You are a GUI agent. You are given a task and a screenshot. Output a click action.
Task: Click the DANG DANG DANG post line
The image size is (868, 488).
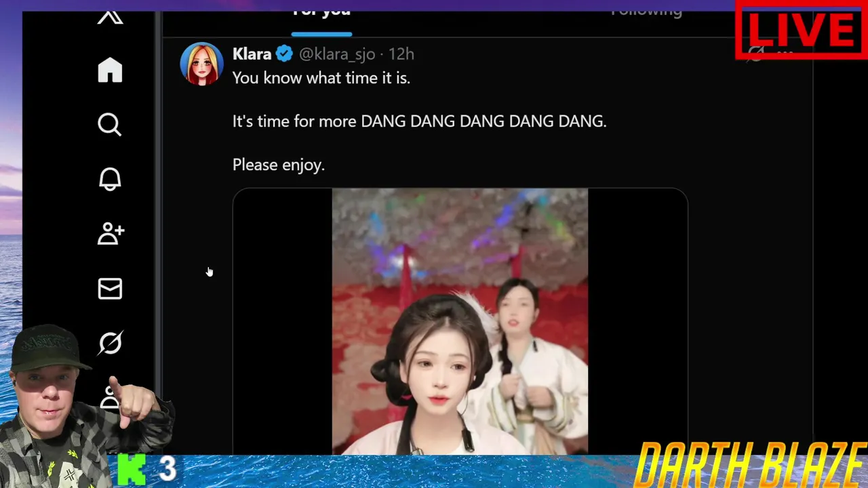(419, 121)
